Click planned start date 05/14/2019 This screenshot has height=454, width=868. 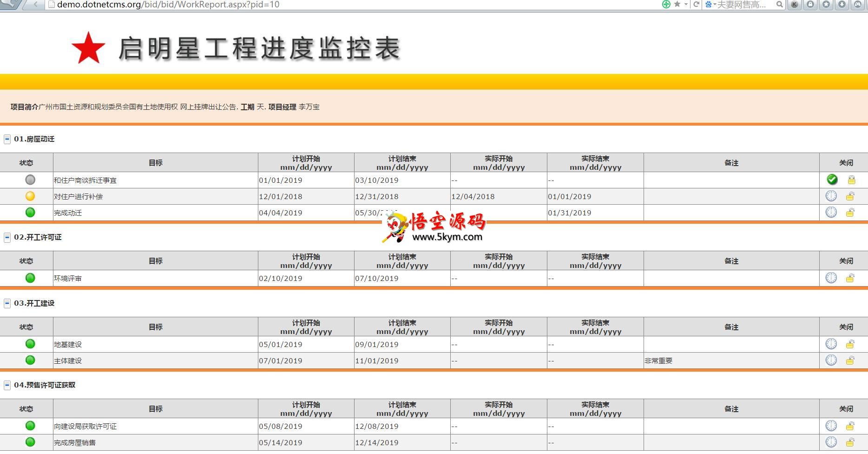[281, 443]
